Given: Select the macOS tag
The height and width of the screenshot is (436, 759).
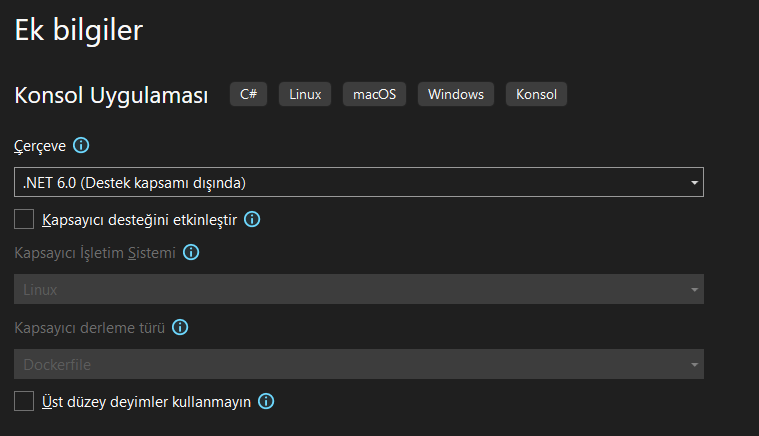Looking at the screenshot, I should click(x=374, y=95).
